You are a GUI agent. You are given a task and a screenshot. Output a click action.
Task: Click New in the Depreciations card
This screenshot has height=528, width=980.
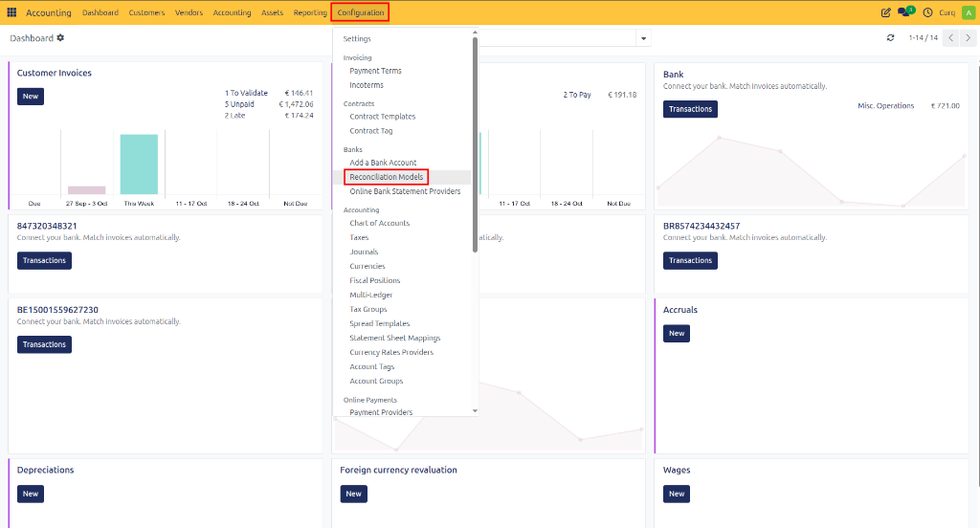pyautogui.click(x=30, y=494)
